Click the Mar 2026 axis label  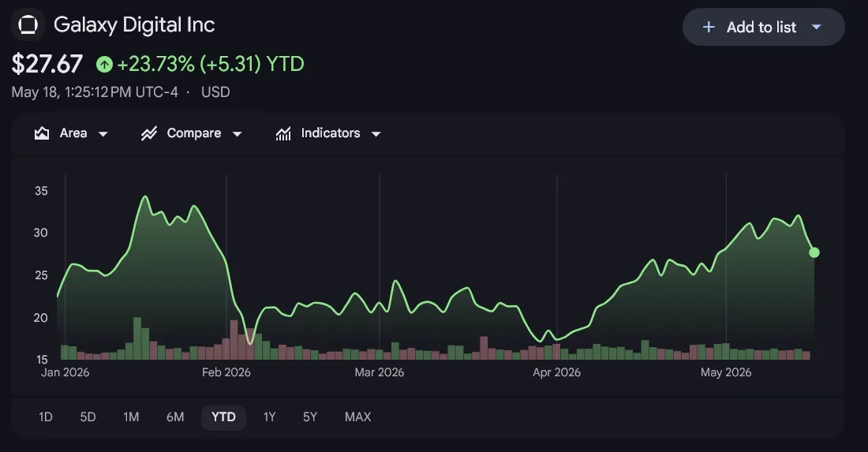(x=380, y=372)
